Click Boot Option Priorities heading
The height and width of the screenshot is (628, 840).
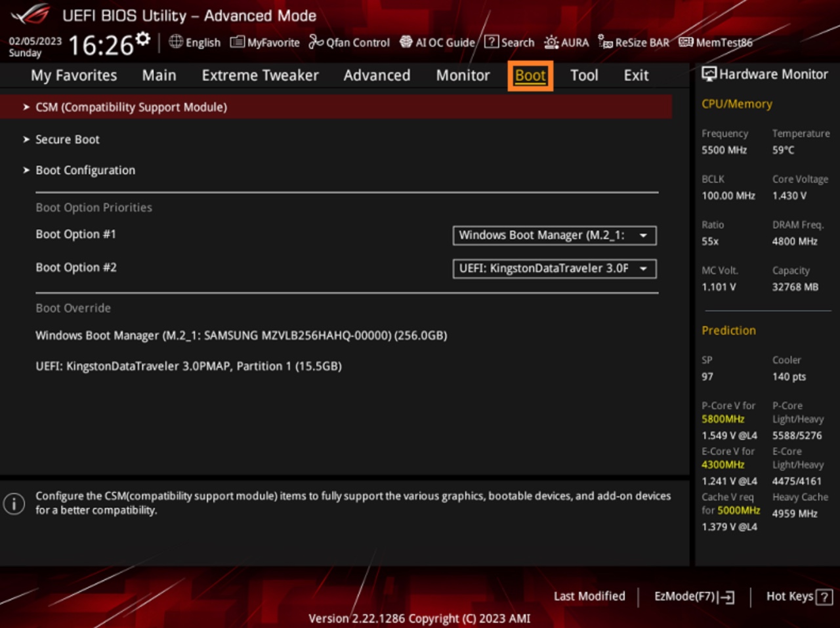coord(94,207)
